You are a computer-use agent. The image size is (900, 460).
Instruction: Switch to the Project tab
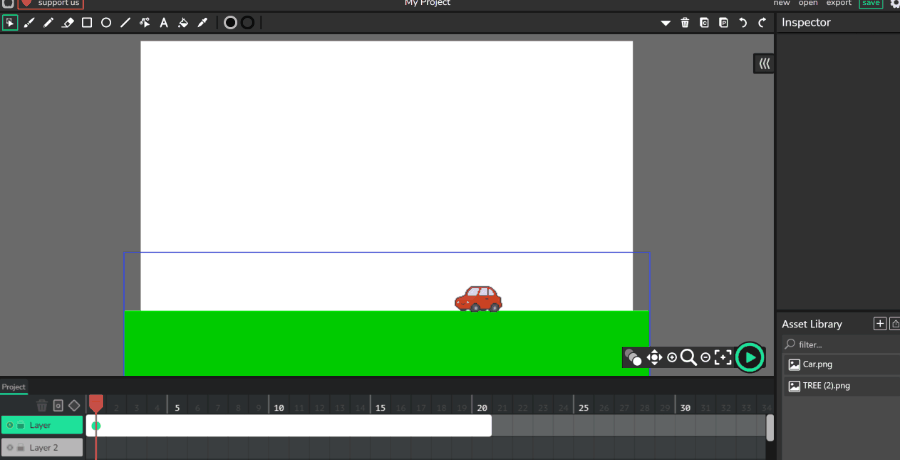click(14, 386)
